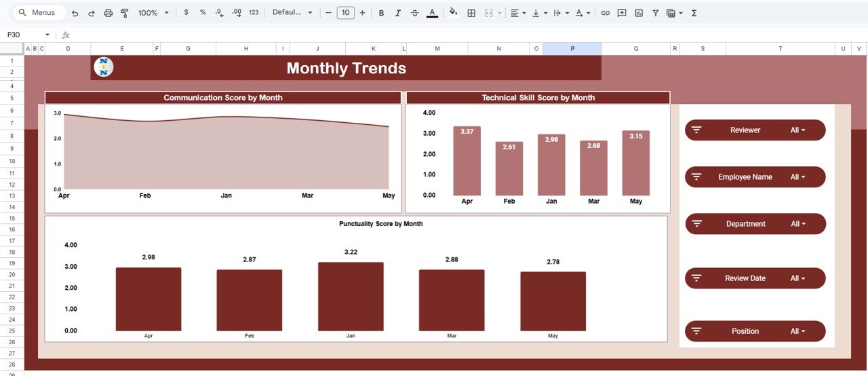Open the zoom level dropdown
This screenshot has width=868, height=376.
point(153,13)
